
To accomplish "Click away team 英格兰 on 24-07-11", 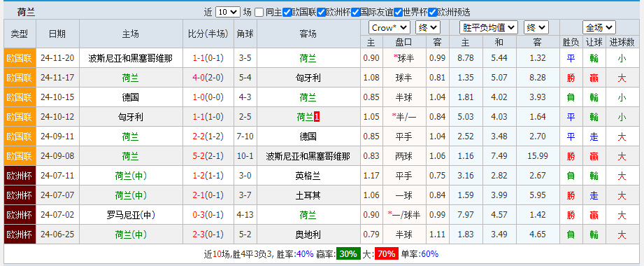I will click(308, 176).
